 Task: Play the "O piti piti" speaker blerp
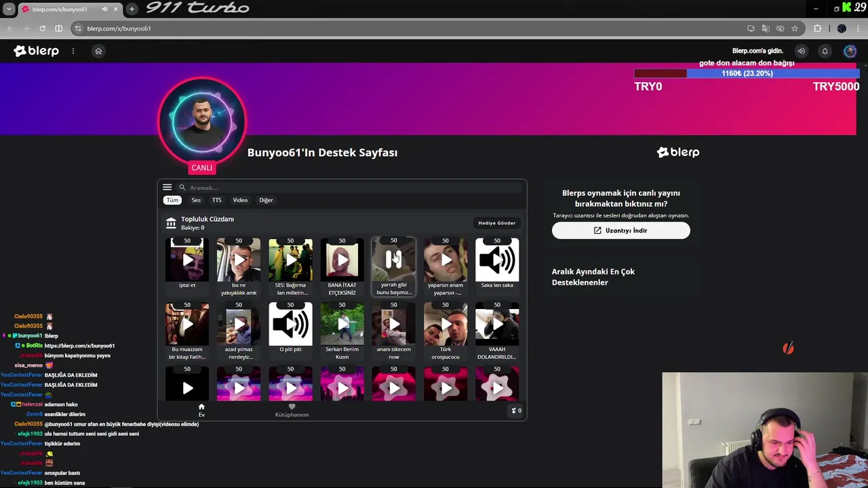tap(290, 323)
